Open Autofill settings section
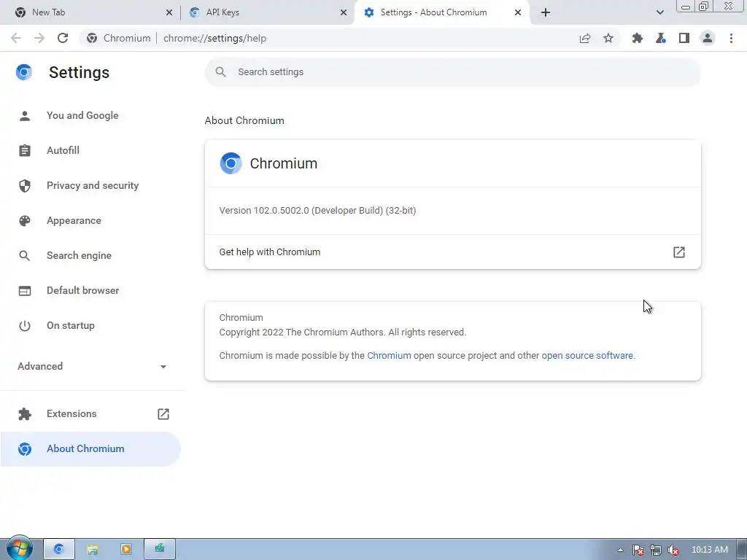The image size is (747, 560). [90, 150]
